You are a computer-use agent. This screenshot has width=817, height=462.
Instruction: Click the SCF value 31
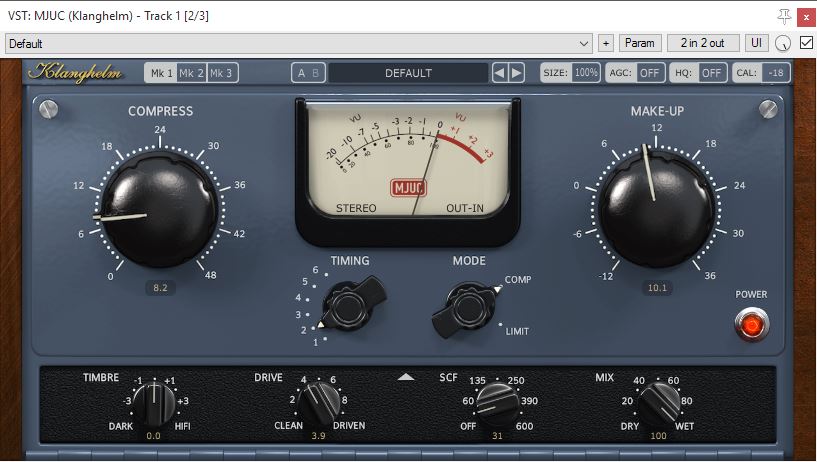tap(497, 436)
